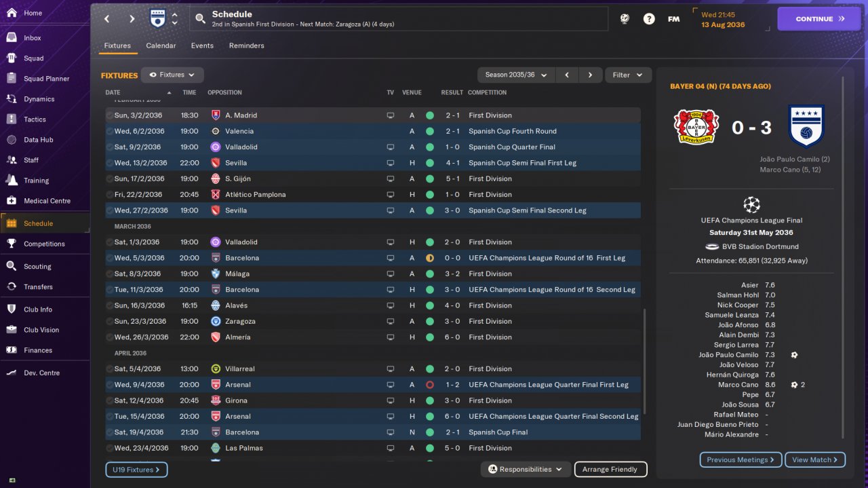868x488 pixels.
Task: Open Club Info shield icon
Action: click(12, 309)
